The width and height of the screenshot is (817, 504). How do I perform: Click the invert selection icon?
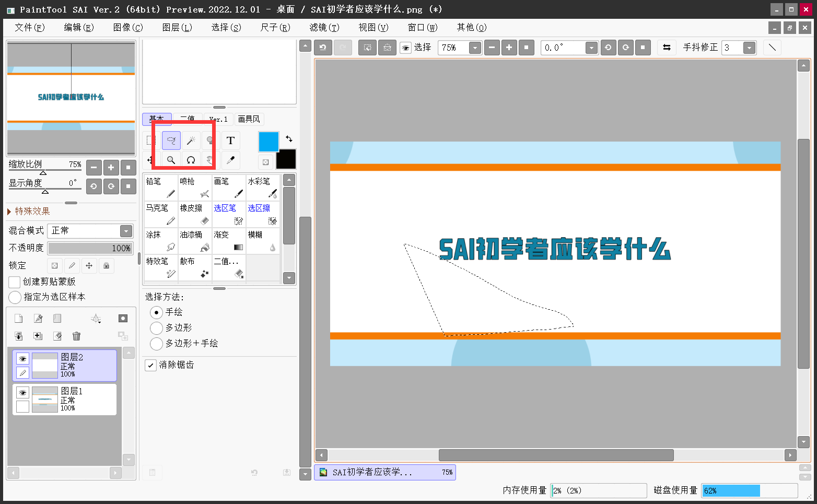(x=387, y=48)
